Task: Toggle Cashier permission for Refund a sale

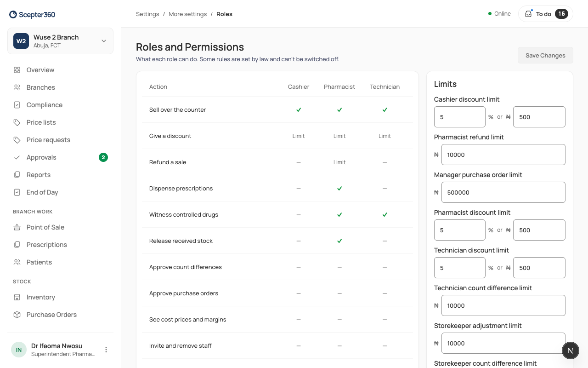Action: (299, 162)
